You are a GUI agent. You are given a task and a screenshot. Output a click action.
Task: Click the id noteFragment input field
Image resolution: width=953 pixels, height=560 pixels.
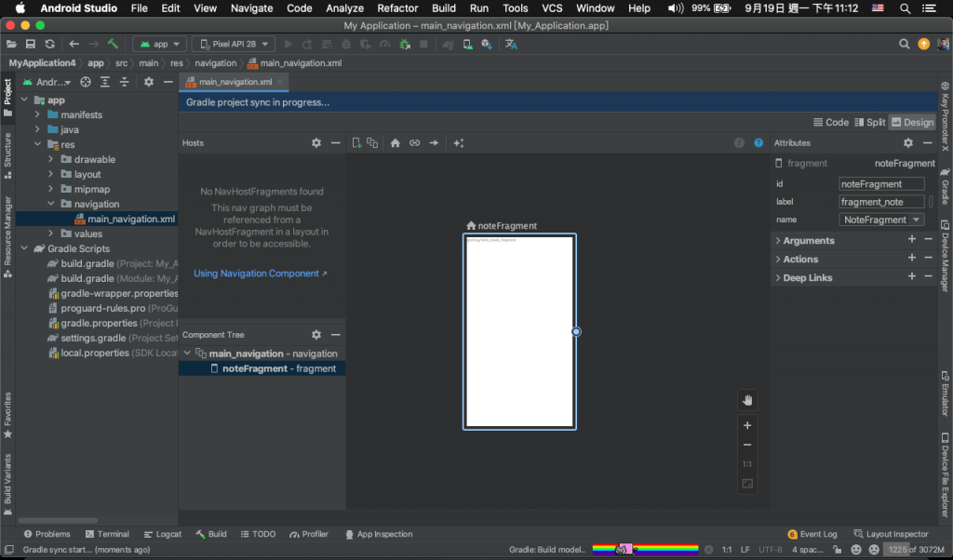coord(881,184)
